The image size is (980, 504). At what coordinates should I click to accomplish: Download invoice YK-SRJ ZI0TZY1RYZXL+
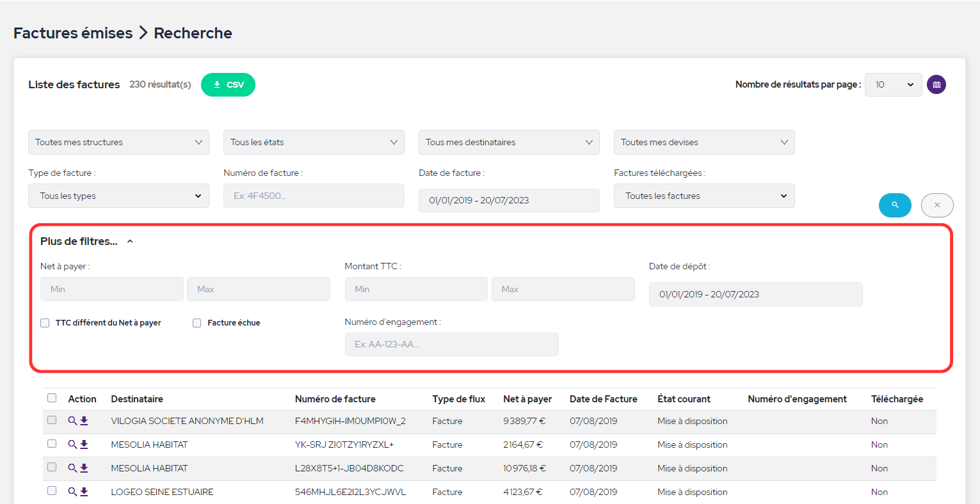coord(84,445)
